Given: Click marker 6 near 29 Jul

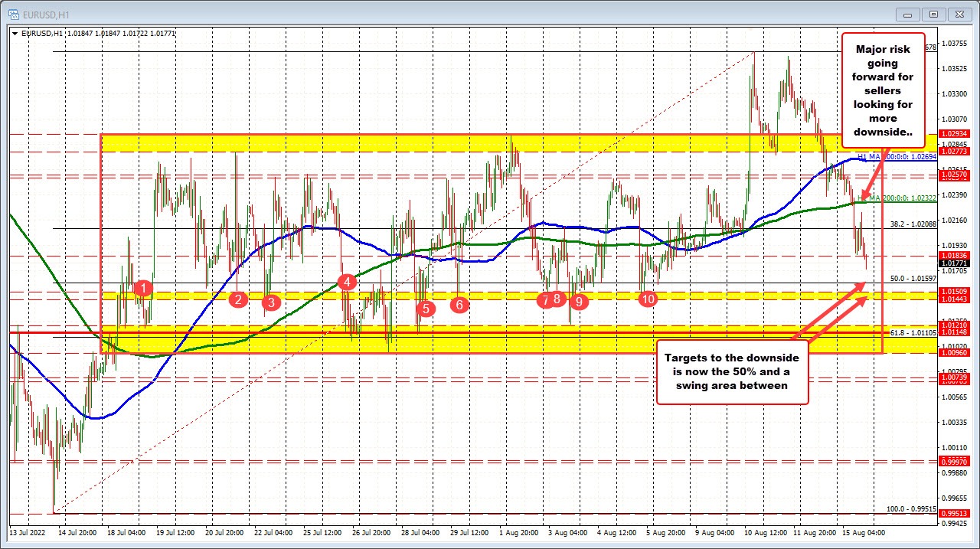Looking at the screenshot, I should tap(459, 305).
